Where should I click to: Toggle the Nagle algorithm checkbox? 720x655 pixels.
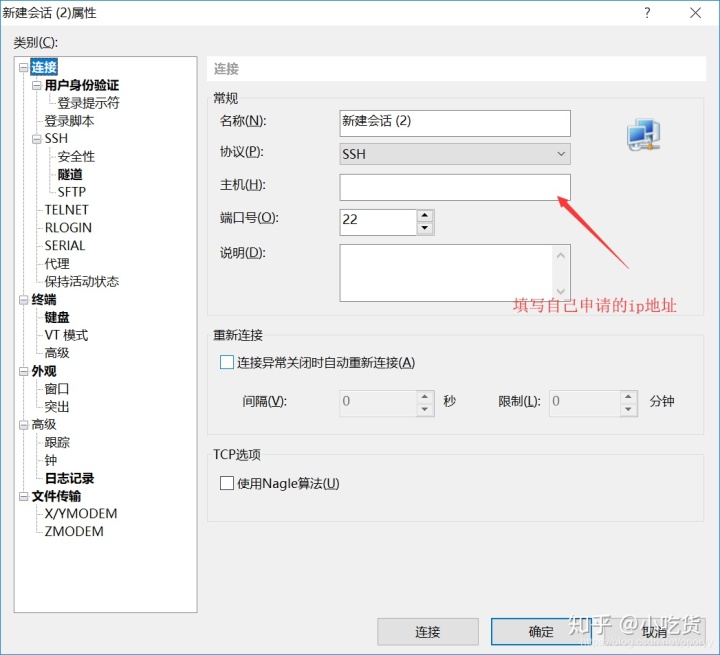[227, 483]
